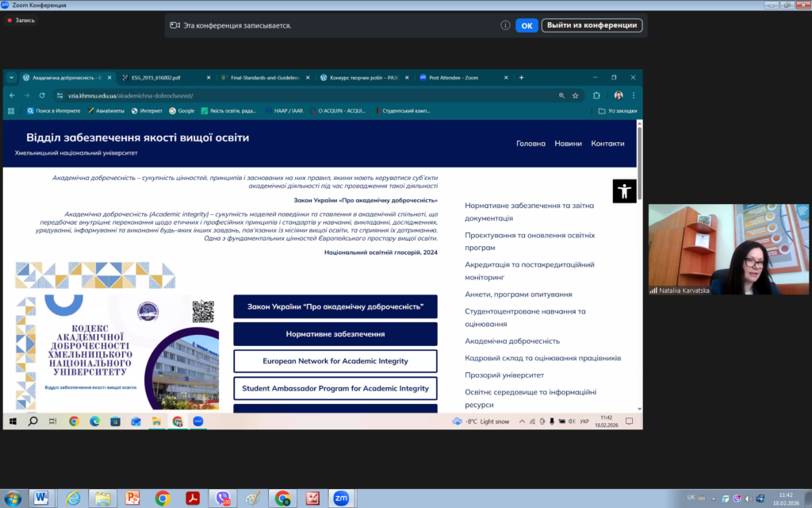This screenshot has width=812, height=508.
Task: Open Viber from the bottom taskbar
Action: click(x=224, y=498)
